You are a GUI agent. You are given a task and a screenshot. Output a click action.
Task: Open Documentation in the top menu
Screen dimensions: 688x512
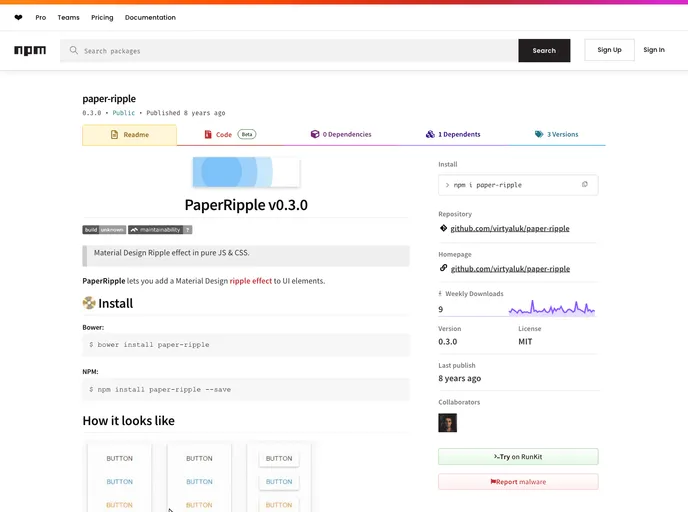pyautogui.click(x=150, y=18)
